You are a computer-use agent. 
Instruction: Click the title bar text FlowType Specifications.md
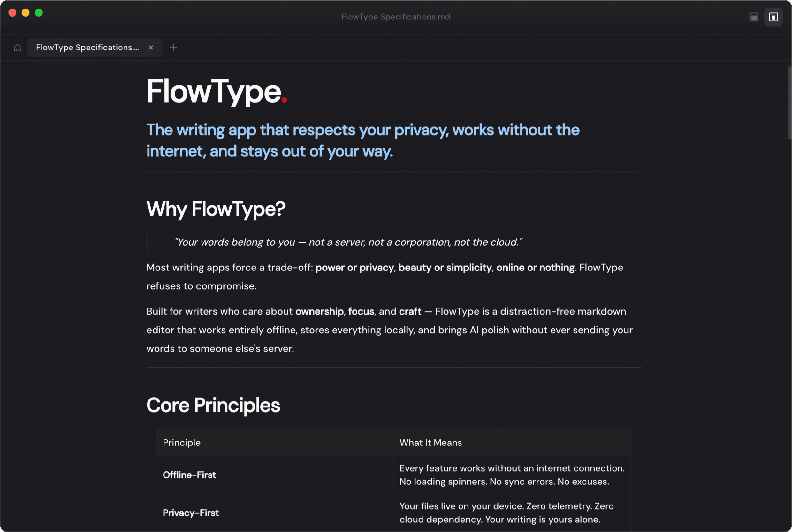(x=396, y=17)
